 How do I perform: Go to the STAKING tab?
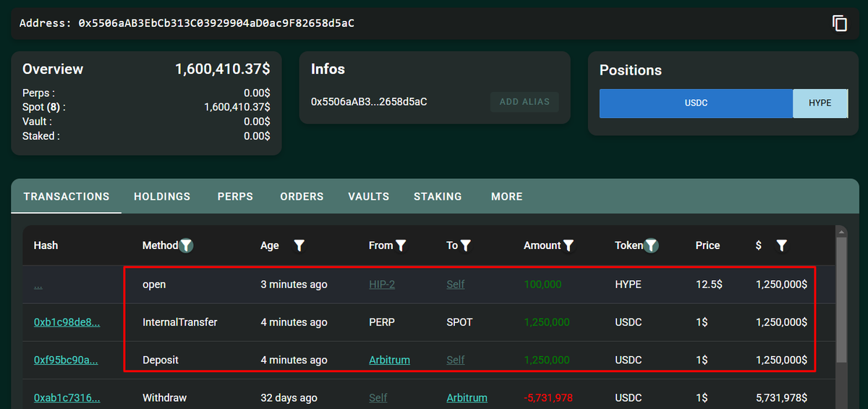[x=438, y=196]
